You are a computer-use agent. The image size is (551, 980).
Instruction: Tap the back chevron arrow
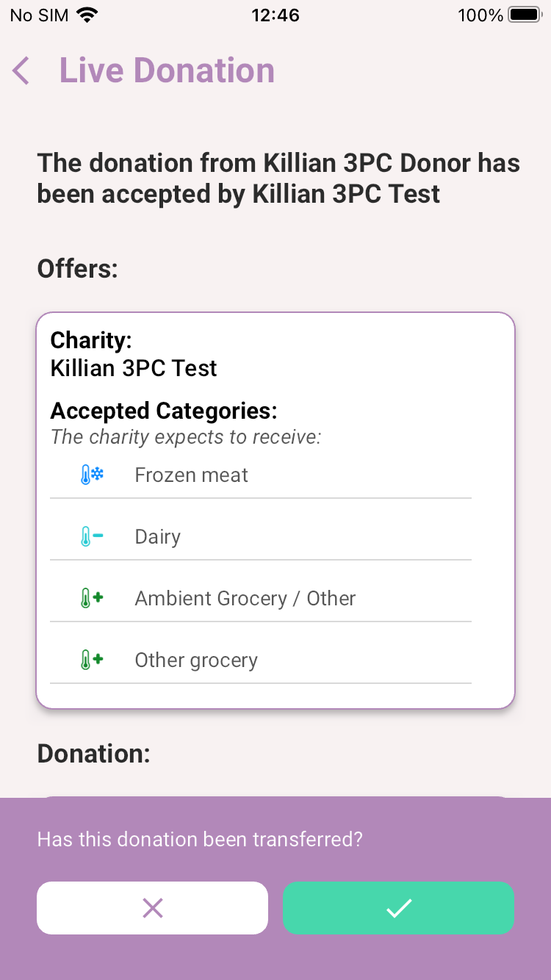click(x=21, y=71)
